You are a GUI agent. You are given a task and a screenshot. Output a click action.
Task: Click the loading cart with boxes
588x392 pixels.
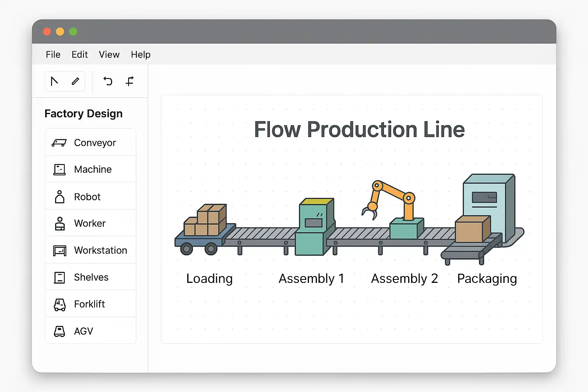[205, 230]
